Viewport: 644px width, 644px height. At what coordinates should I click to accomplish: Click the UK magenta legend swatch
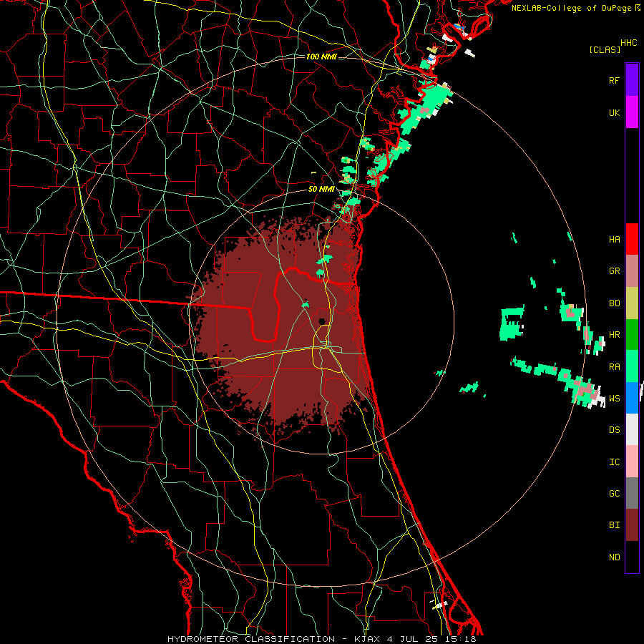pyautogui.click(x=632, y=112)
